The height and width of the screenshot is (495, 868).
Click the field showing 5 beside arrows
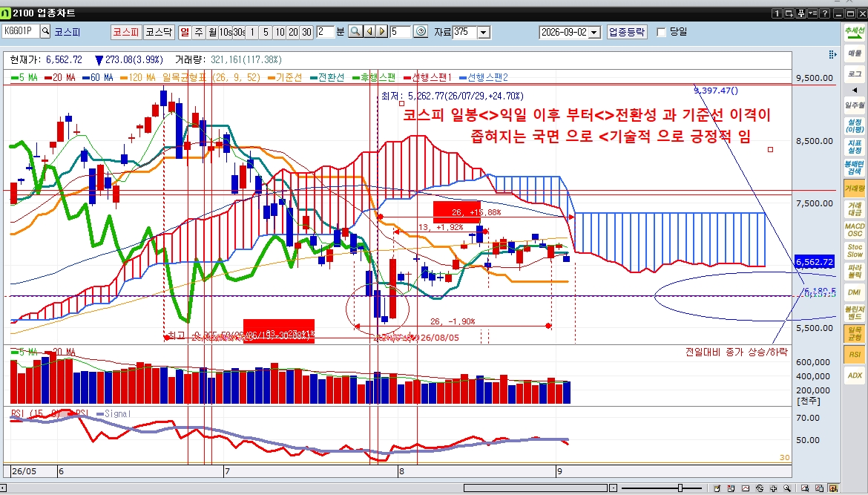(400, 32)
